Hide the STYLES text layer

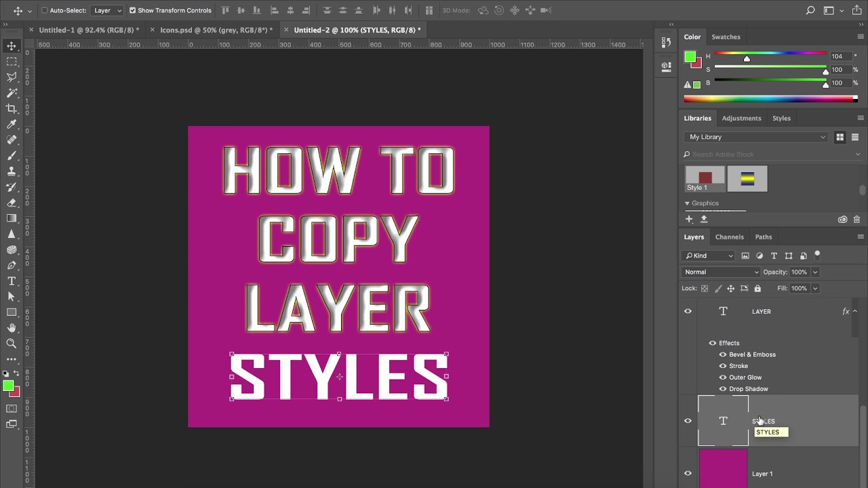(x=688, y=421)
